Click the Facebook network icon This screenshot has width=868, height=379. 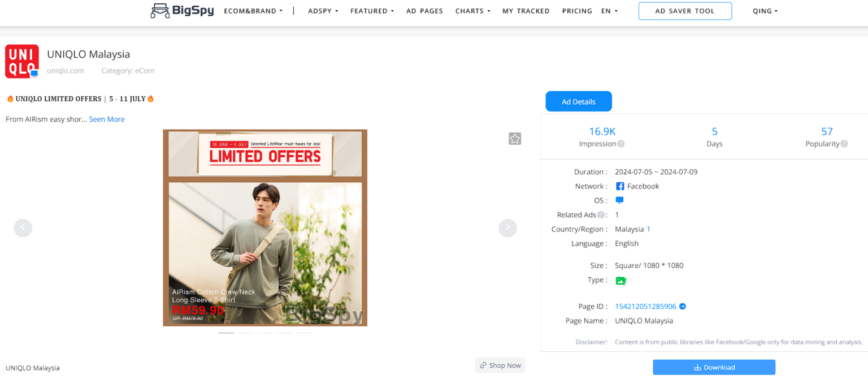[x=620, y=186]
